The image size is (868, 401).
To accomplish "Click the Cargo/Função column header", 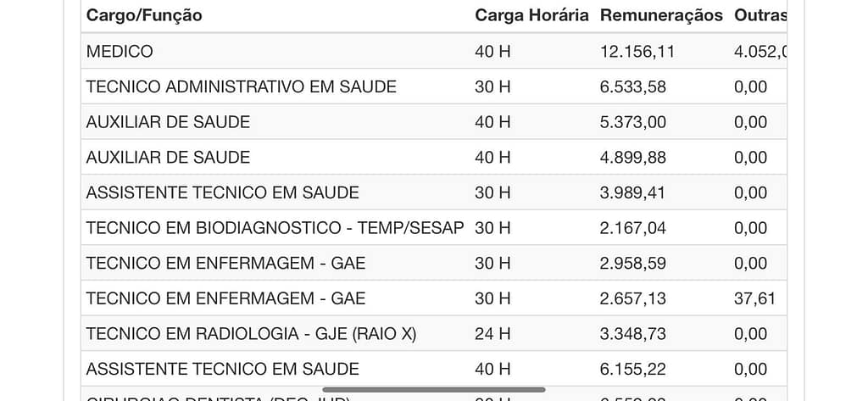I will coord(144,15).
